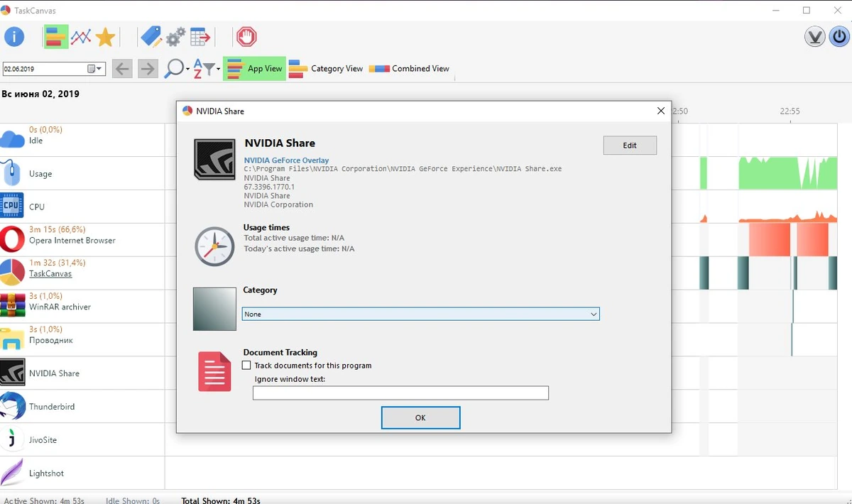The height and width of the screenshot is (504, 852).
Task: Confirm dialog with OK button
Action: [x=420, y=417]
